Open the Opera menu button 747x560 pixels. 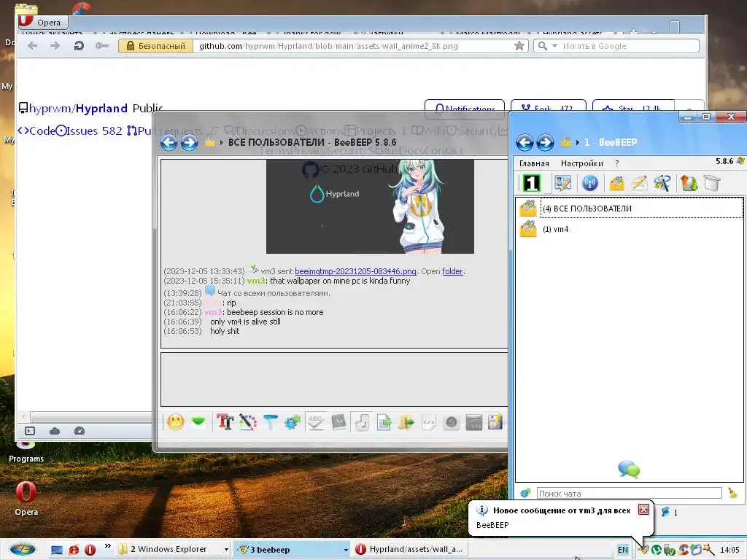point(43,22)
